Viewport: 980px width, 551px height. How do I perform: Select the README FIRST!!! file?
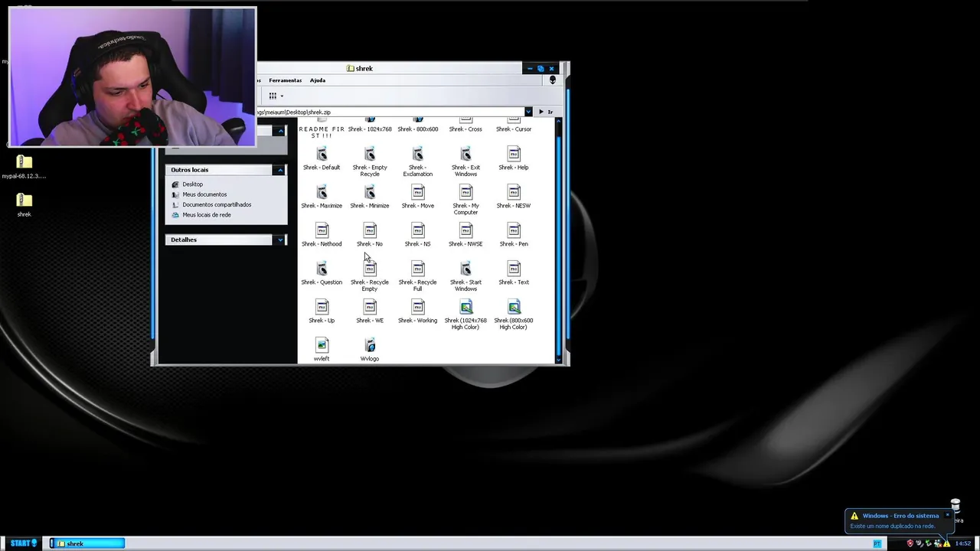322,129
